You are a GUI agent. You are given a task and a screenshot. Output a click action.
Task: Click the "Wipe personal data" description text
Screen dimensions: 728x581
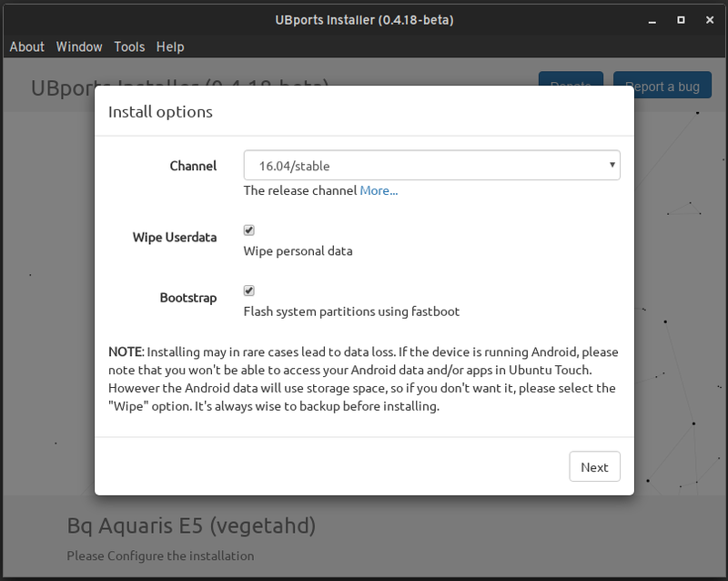click(298, 250)
